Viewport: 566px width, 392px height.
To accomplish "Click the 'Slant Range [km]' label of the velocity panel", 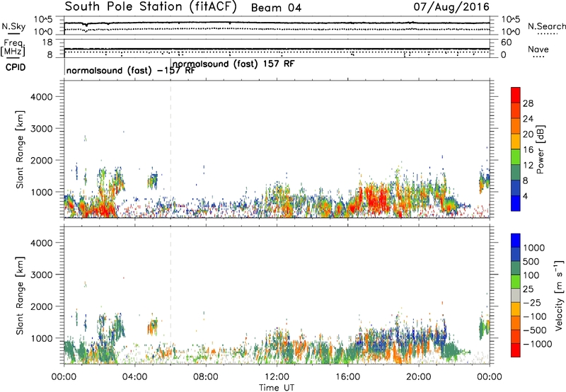I will click(x=20, y=295).
